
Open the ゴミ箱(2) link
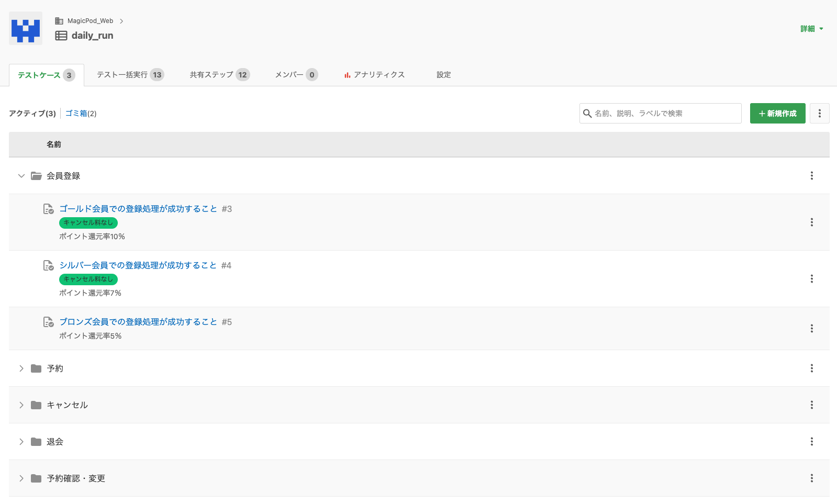tap(81, 114)
